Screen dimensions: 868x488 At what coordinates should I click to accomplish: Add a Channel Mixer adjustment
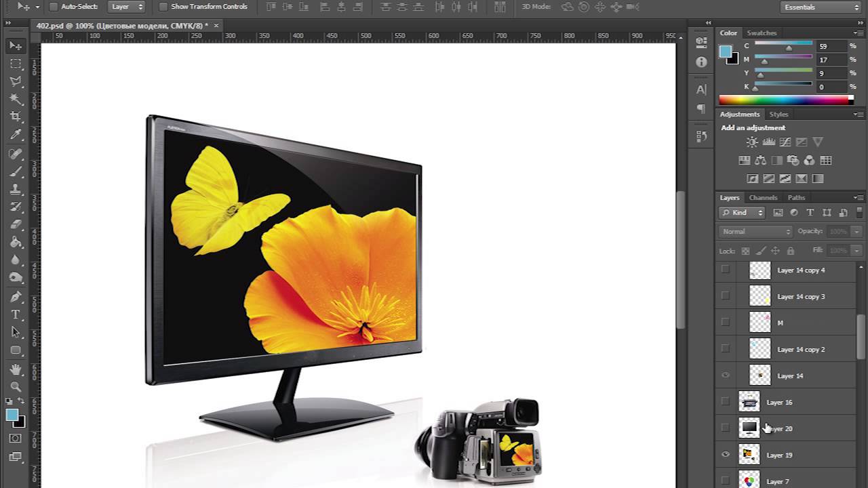tap(809, 161)
